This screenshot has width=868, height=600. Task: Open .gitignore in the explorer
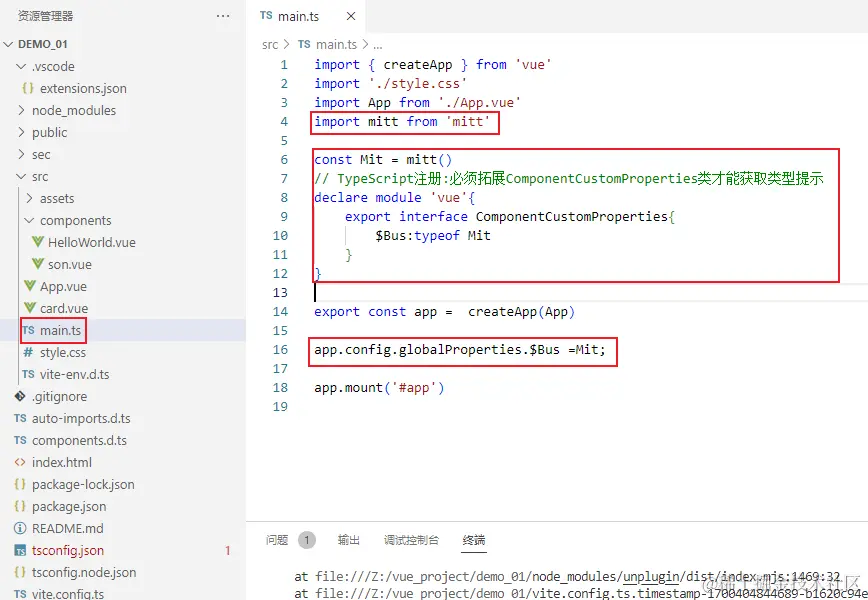tap(59, 396)
